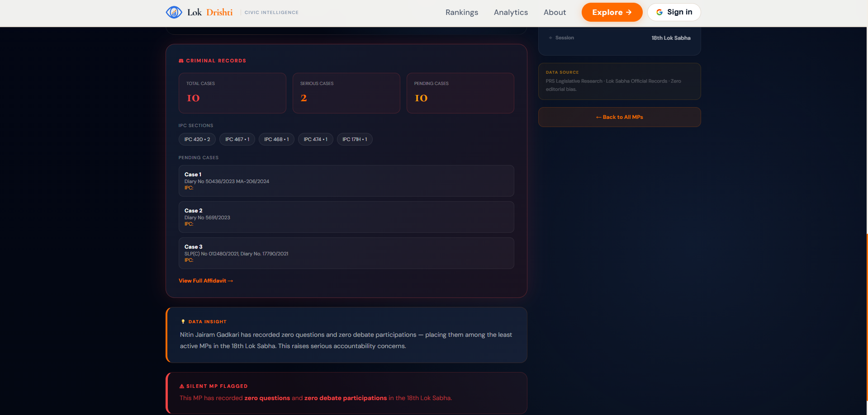Click the Case 3 entry
Screen dimensions: 868x415
pos(346,253)
